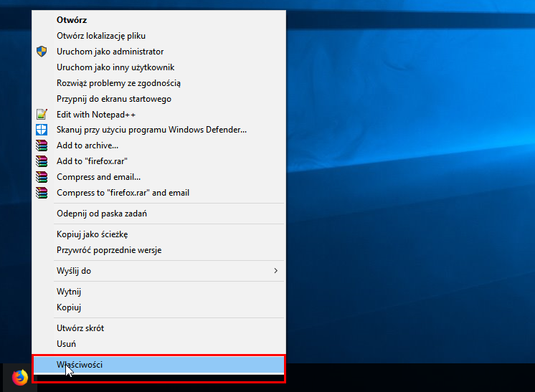The width and height of the screenshot is (535, 392).
Task: Select Compress and email... entry
Action: tap(158, 177)
